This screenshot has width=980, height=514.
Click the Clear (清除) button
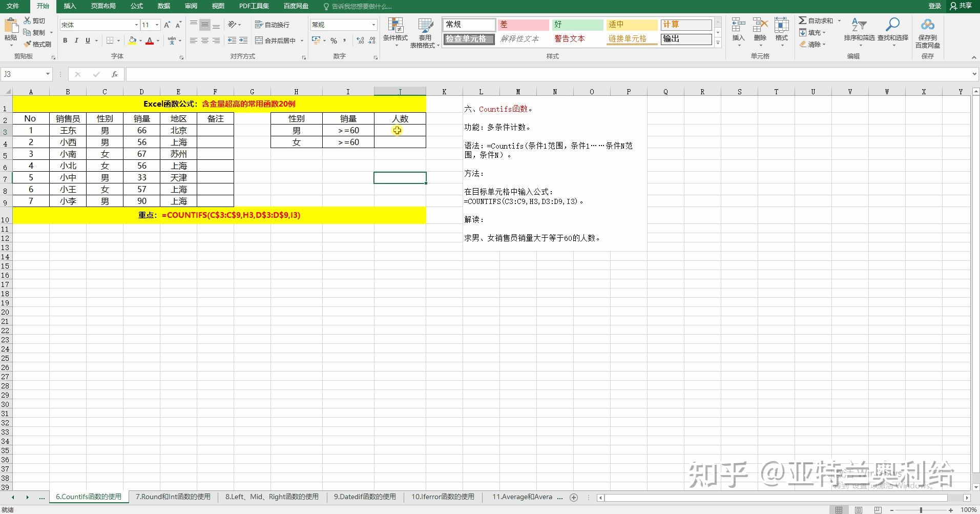[812, 44]
